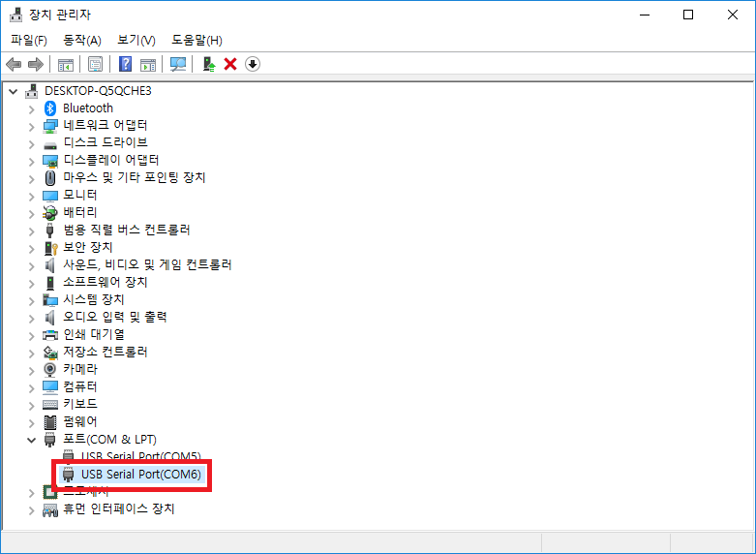Expand the Bluetooth category
Image resolution: width=756 pixels, height=554 pixels.
click(x=32, y=108)
